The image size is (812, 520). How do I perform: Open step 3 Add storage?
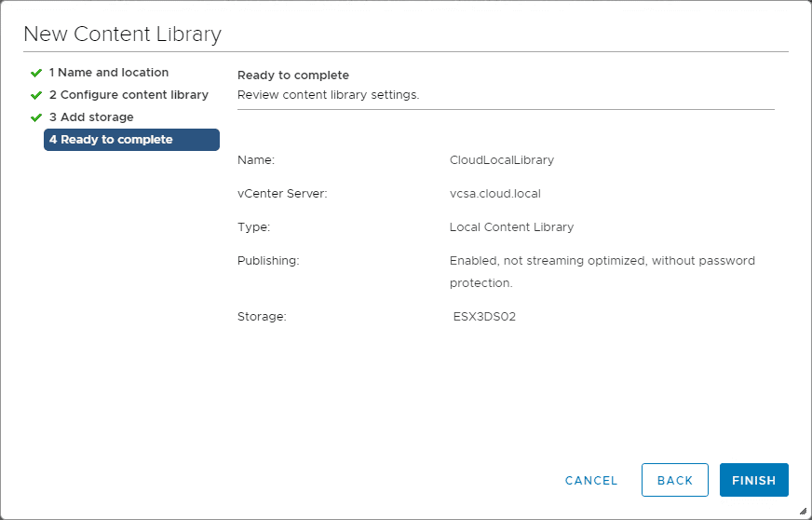pyautogui.click(x=91, y=117)
